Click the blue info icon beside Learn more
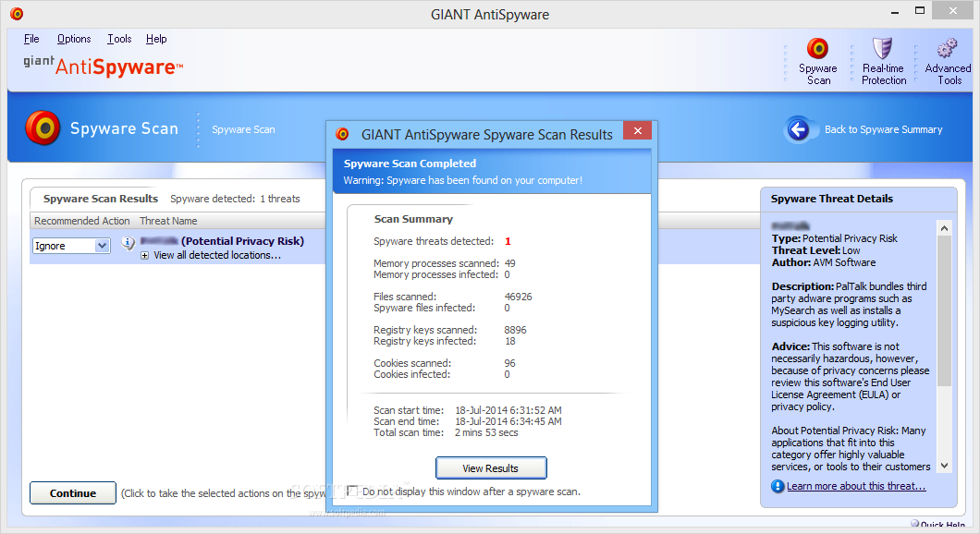 pos(778,486)
